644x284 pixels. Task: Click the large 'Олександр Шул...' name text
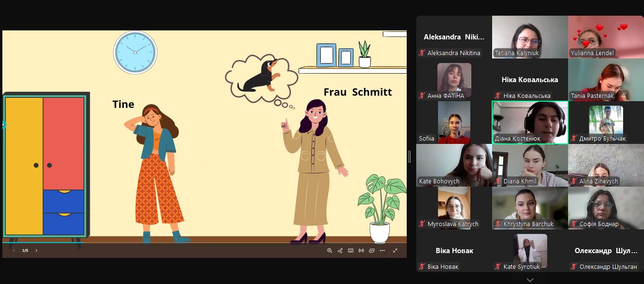point(606,251)
